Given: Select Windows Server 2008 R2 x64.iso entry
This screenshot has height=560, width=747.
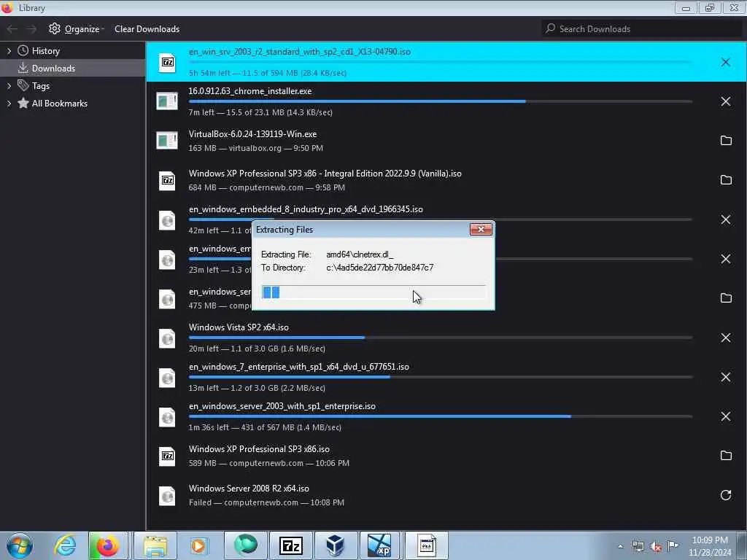Looking at the screenshot, I should pyautogui.click(x=446, y=495).
